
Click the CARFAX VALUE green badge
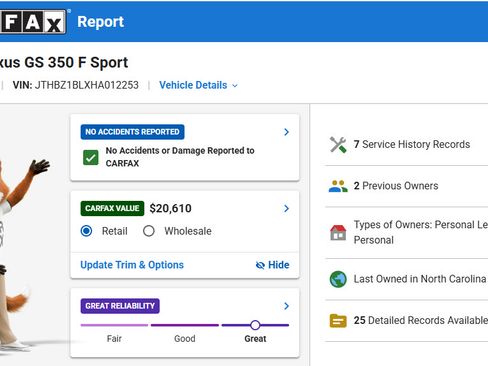(112, 208)
